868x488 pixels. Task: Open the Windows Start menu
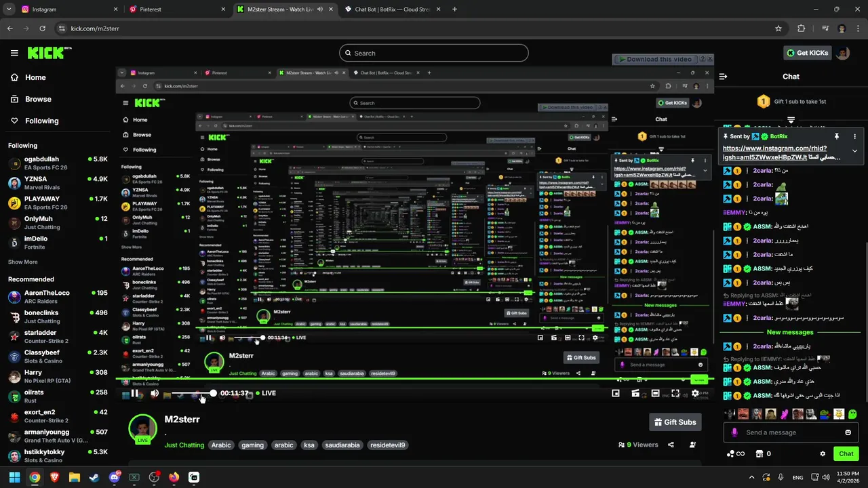coord(14,477)
